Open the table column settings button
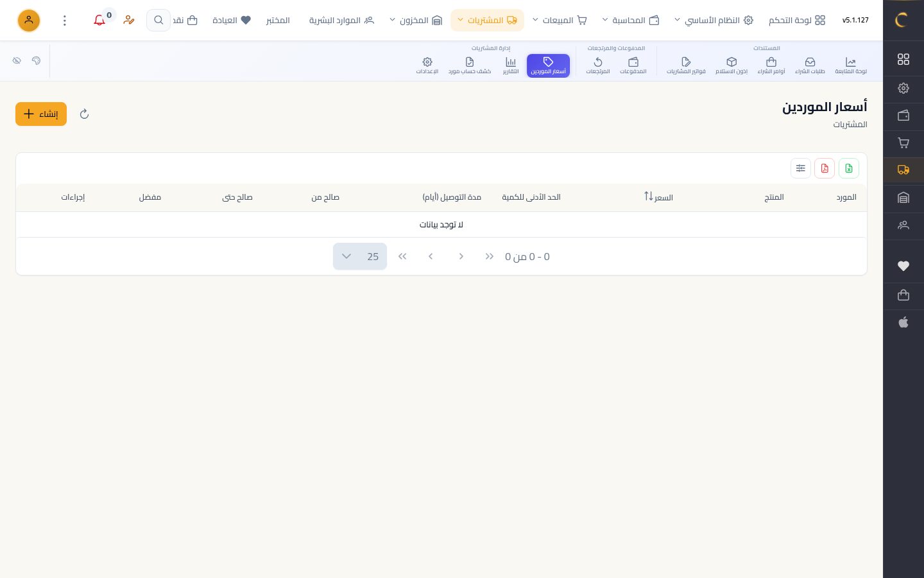The image size is (924, 578). (801, 168)
